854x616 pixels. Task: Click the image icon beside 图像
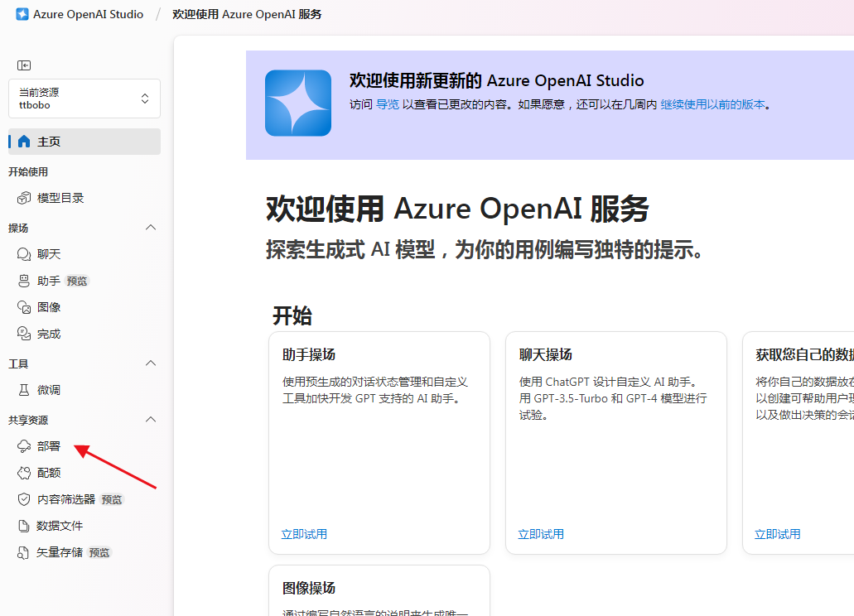(x=24, y=307)
